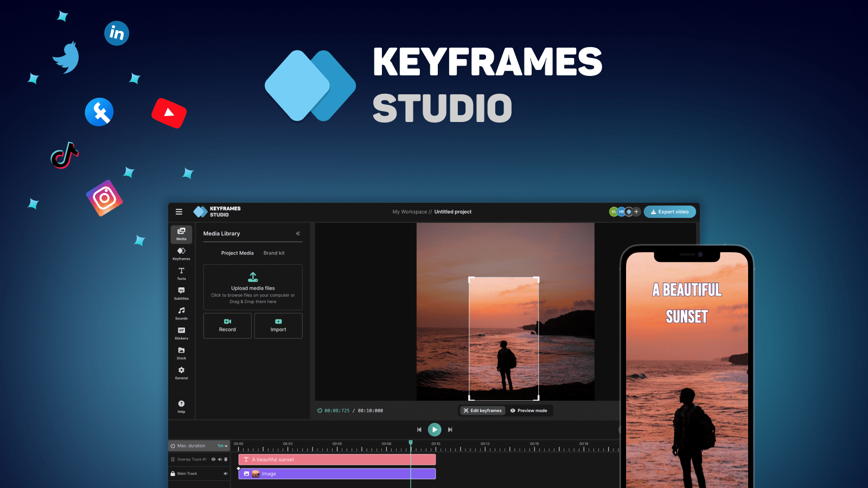Switch to the Brand kit tab

tap(274, 253)
